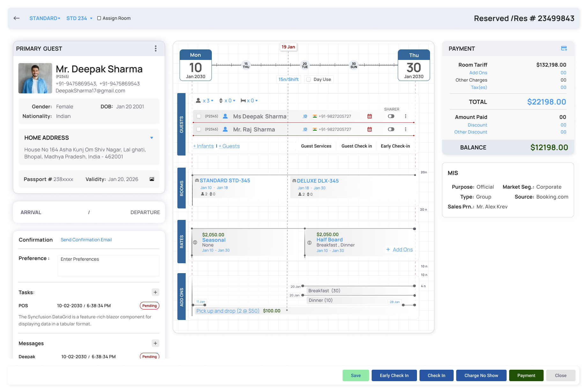Check the Assign Room checkbox

[x=99, y=18]
